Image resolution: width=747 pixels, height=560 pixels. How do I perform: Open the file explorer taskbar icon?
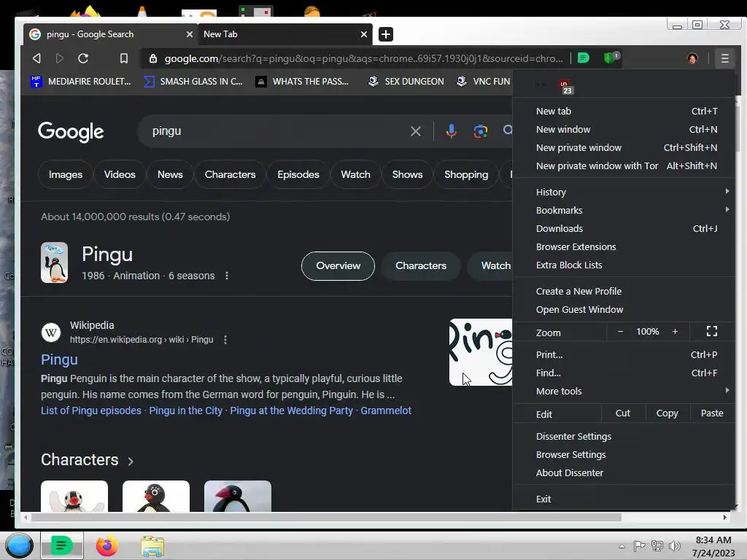pyautogui.click(x=152, y=545)
